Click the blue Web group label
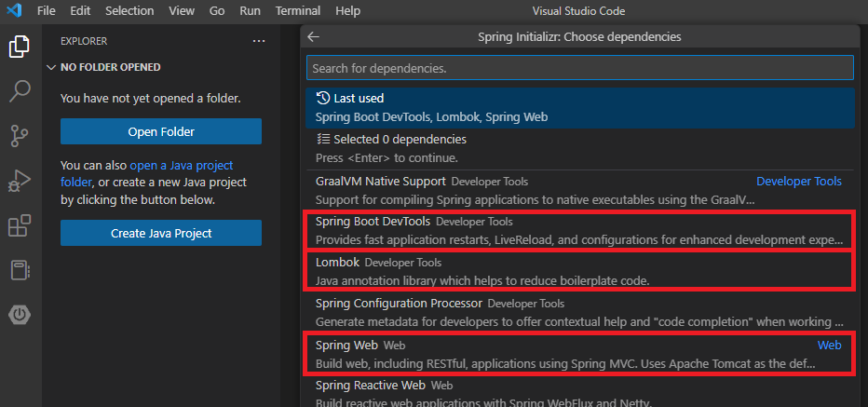This screenshot has width=868, height=407. click(829, 345)
